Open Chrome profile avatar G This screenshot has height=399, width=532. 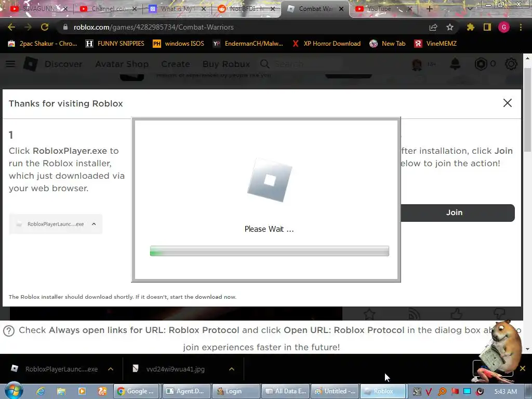504,27
